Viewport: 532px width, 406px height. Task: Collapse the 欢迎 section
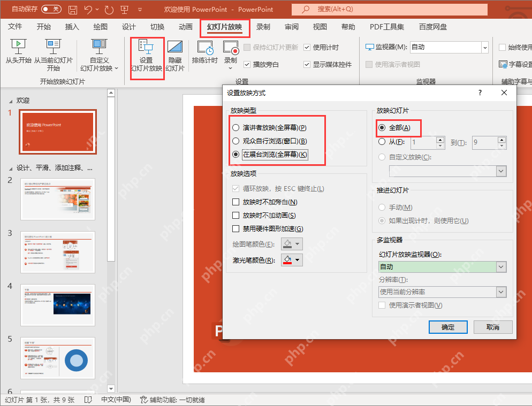pyautogui.click(x=11, y=101)
